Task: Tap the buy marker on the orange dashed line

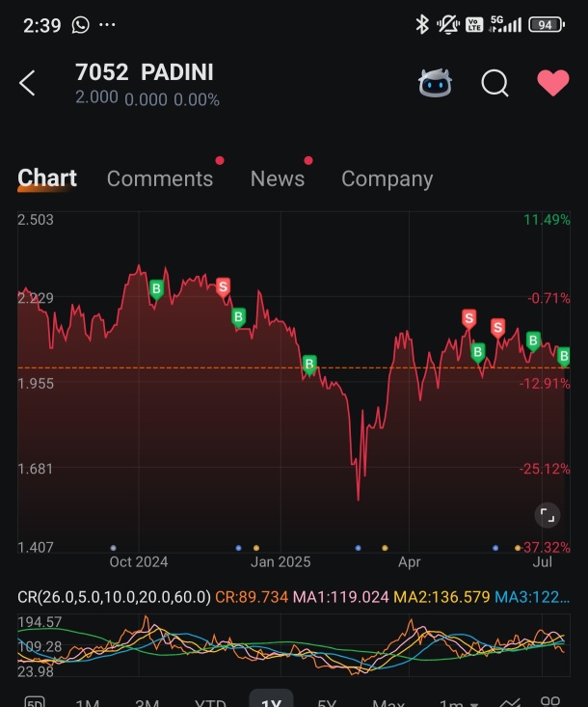Action: (309, 365)
